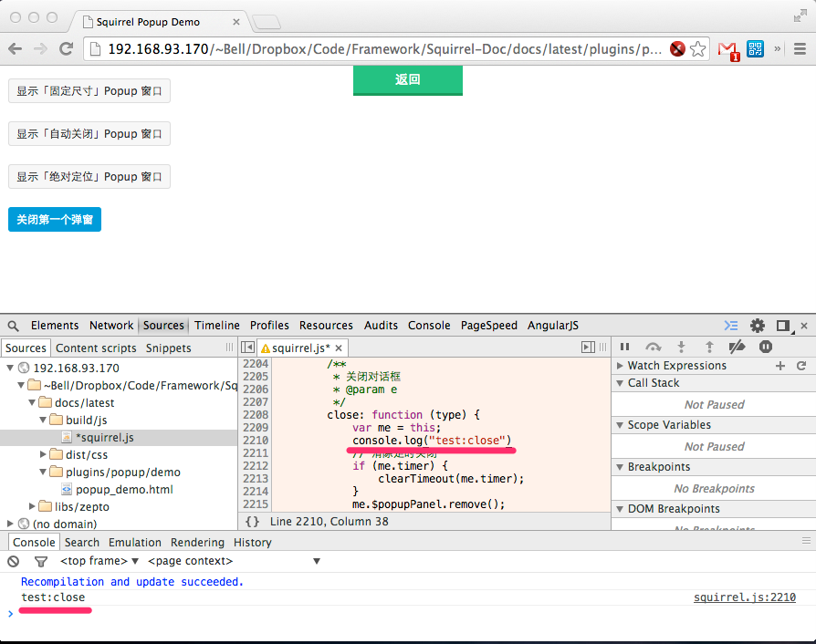Hide the navigator sidebar
This screenshot has width=816, height=644.
[x=247, y=348]
